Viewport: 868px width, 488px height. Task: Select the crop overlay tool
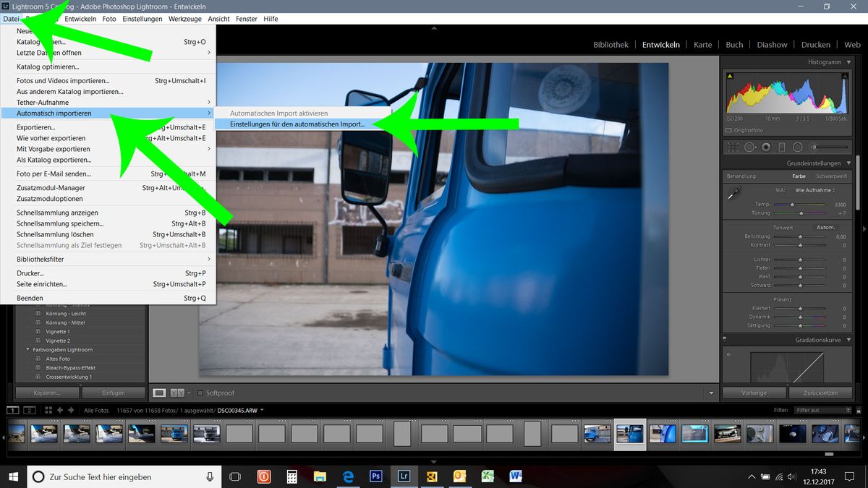pos(732,147)
